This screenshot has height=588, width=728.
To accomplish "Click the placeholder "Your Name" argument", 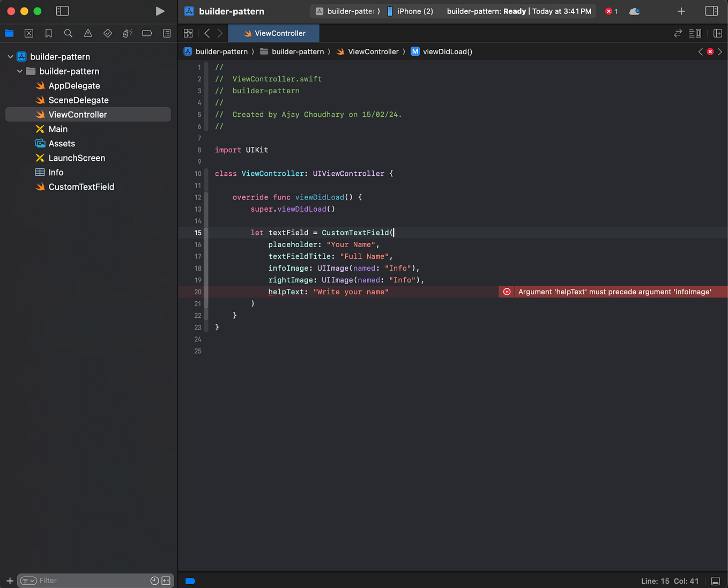I will (324, 244).
